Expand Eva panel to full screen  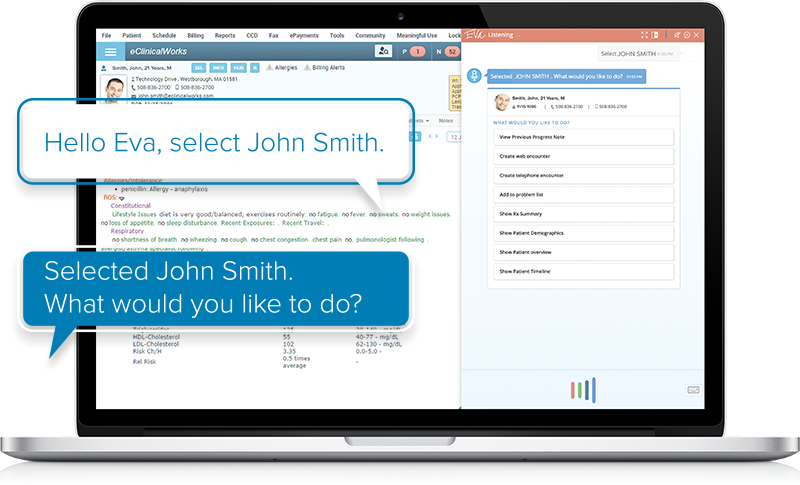[x=644, y=35]
